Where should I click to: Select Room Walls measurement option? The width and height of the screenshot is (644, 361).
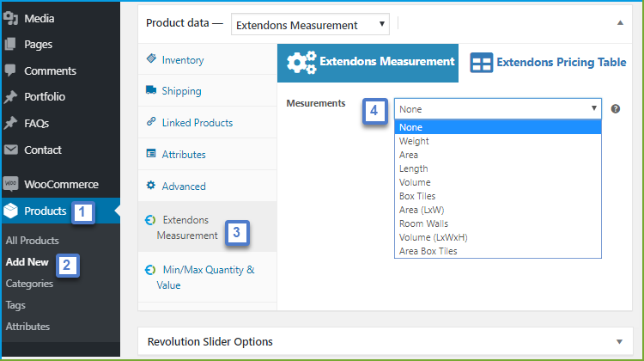coord(418,223)
